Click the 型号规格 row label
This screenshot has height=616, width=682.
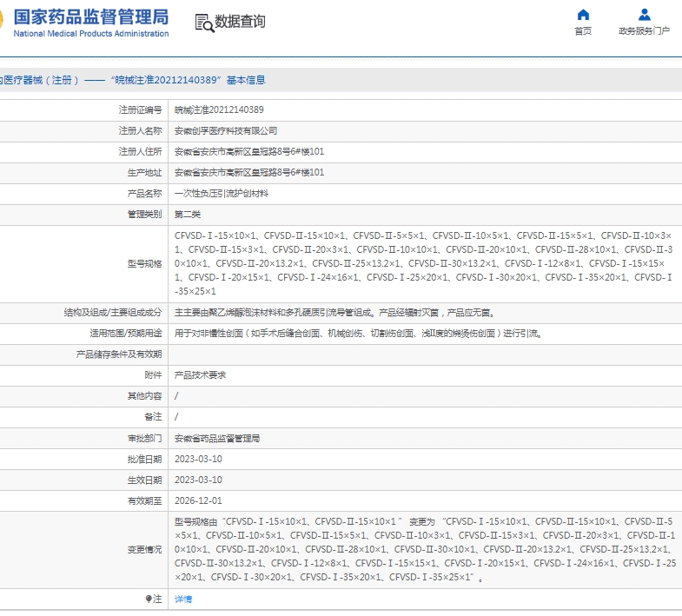144,263
